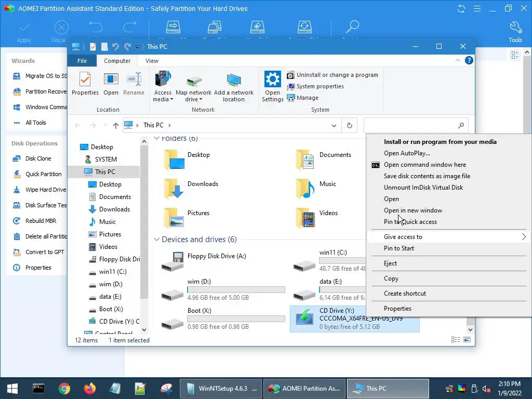Choose Open AutoPlay... from context menu
Viewport: 532px width, 399px height.
[x=407, y=153]
